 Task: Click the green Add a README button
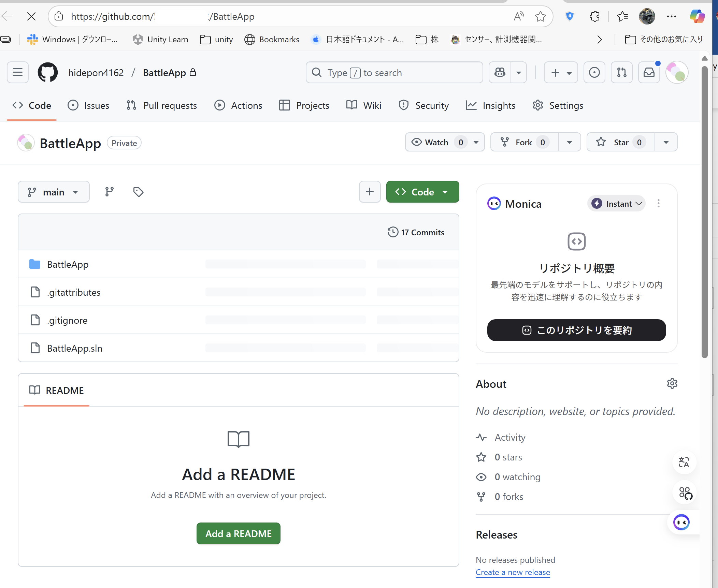coord(238,533)
